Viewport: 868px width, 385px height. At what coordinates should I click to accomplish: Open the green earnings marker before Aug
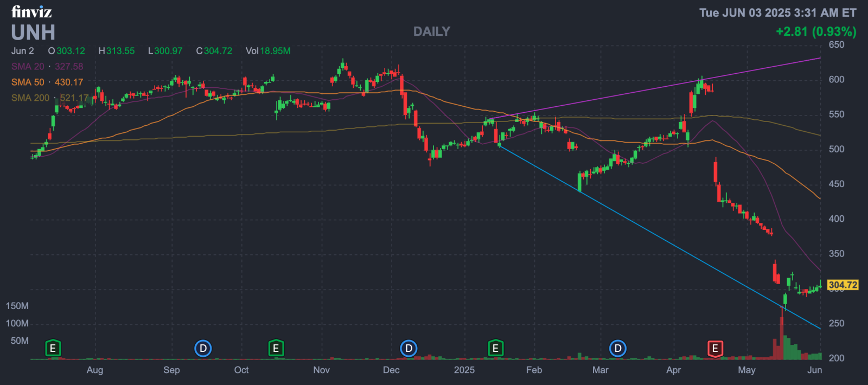pos(53,348)
